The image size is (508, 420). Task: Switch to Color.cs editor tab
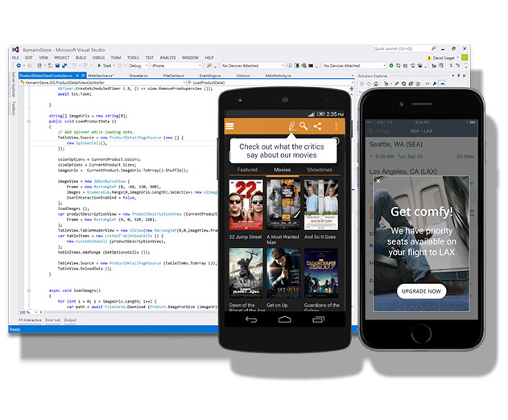(243, 76)
